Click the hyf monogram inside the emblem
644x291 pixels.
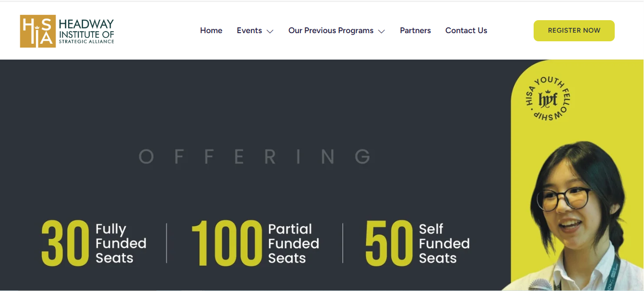(548, 99)
